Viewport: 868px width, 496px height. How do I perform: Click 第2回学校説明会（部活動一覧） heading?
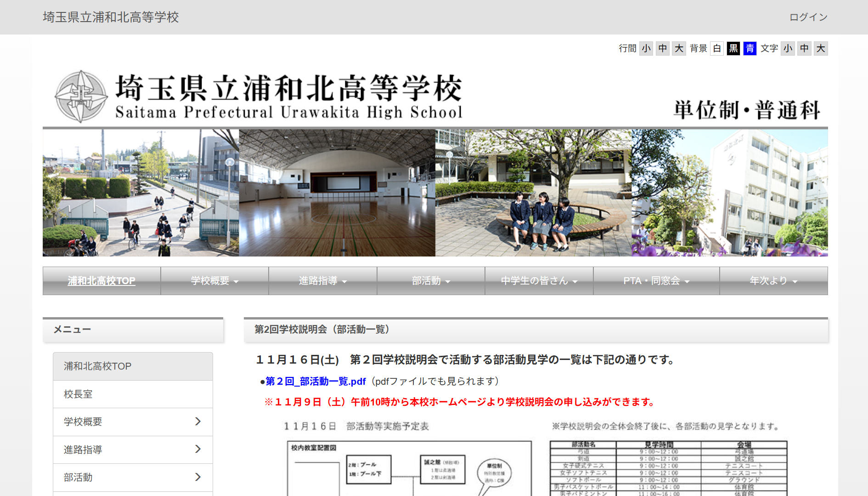pos(322,330)
